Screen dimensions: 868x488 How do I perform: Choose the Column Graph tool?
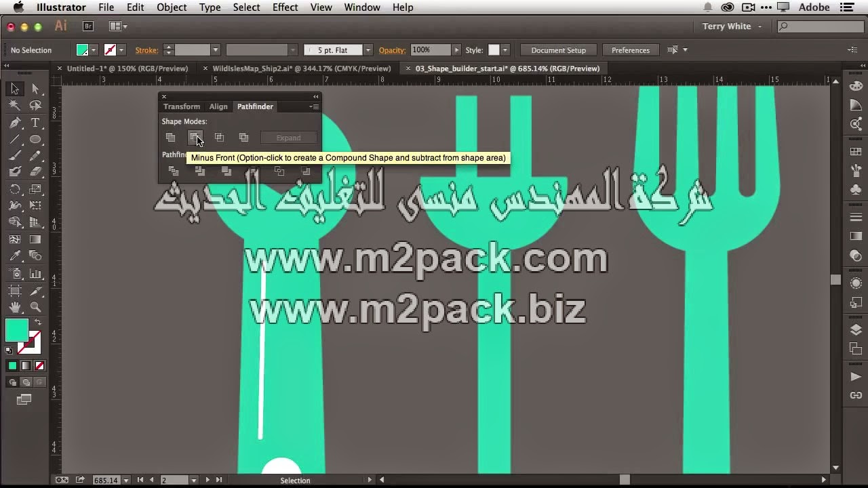(x=35, y=274)
